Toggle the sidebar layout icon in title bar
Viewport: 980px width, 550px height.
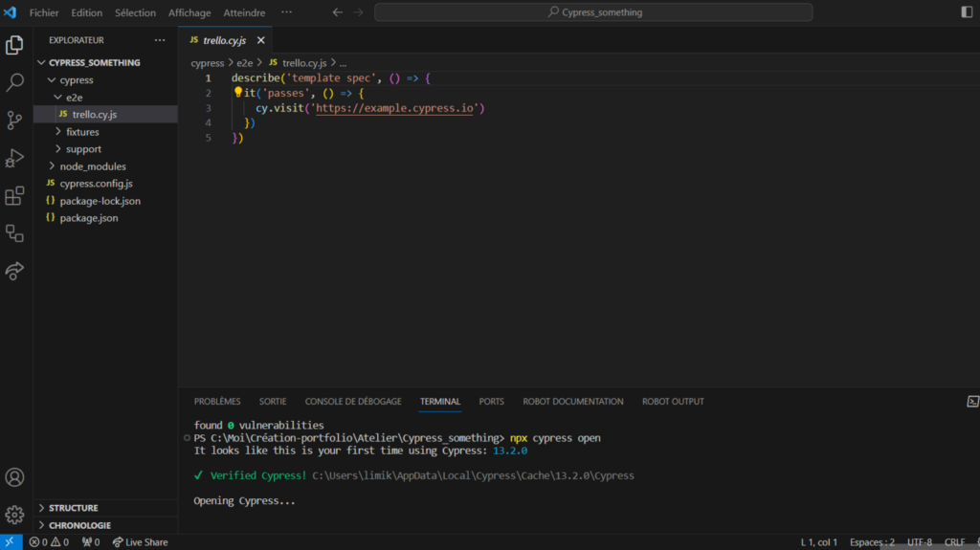[966, 12]
